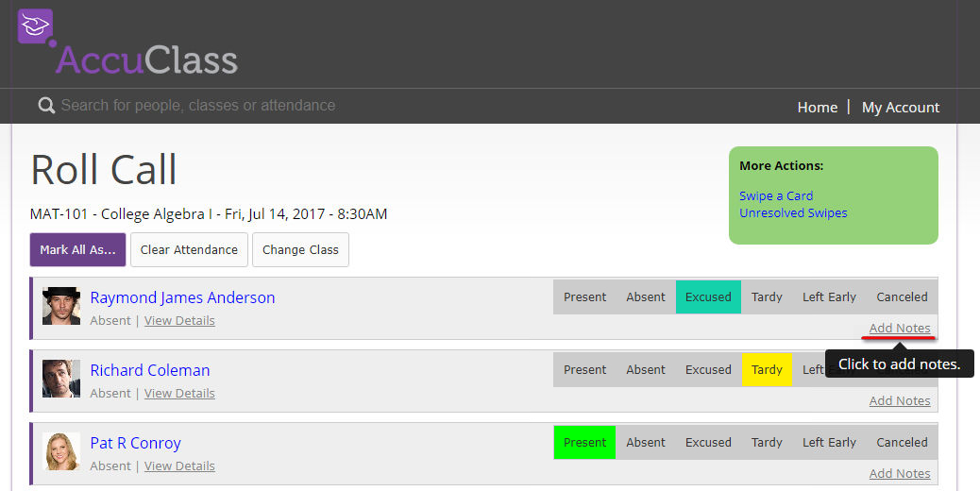Select Pat R Conroy's green Present status
This screenshot has width=980, height=491.
[584, 443]
